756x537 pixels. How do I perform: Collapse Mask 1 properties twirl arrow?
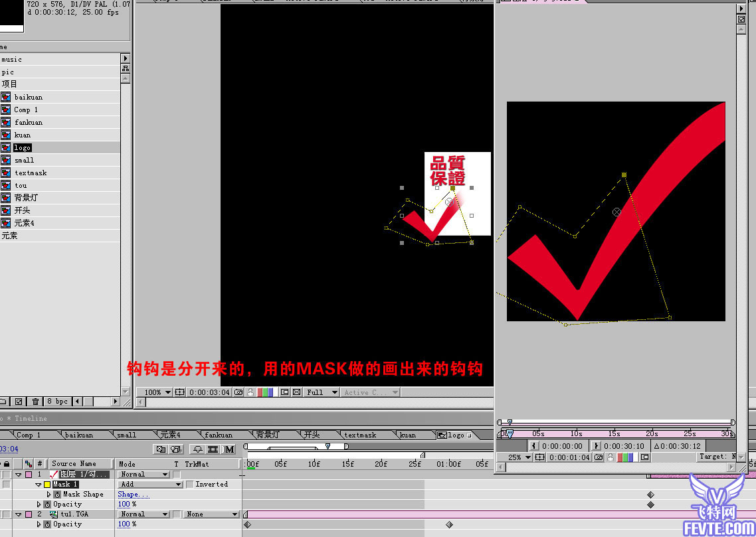(38, 485)
